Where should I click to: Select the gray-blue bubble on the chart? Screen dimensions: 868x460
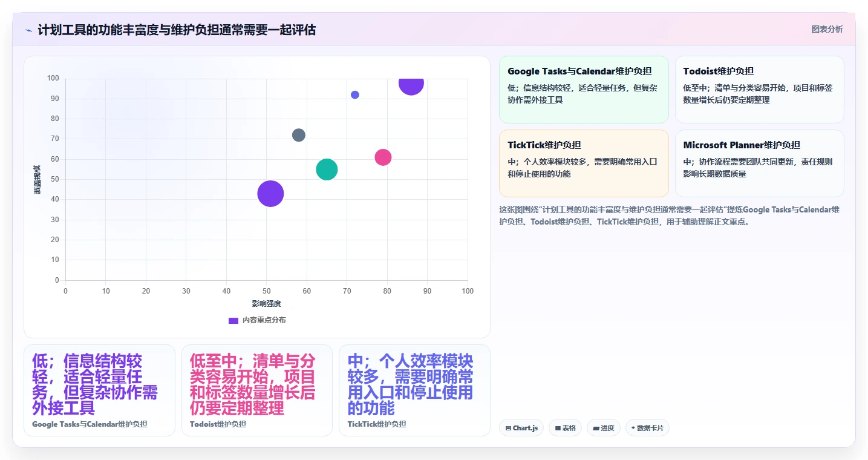[x=299, y=135]
